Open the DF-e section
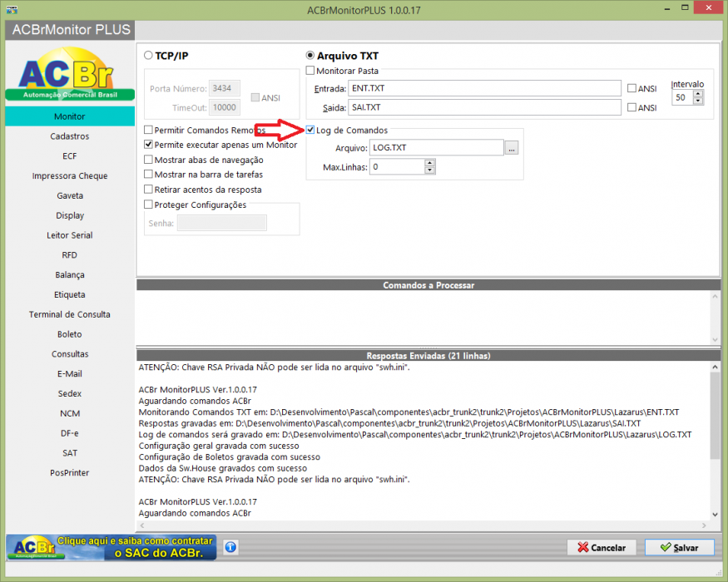The width and height of the screenshot is (728, 582). (70, 433)
